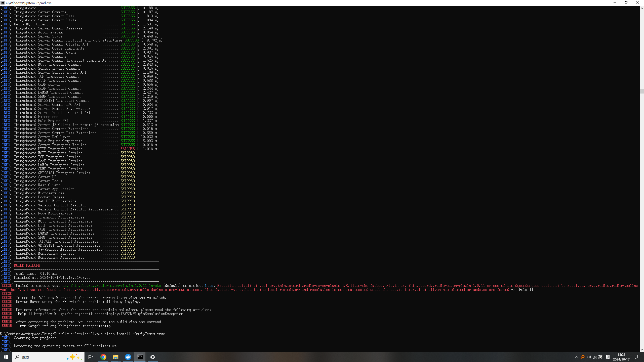Image resolution: width=644 pixels, height=362 pixels.
Task: Click the volume speaker tray icon
Action: 589,357
